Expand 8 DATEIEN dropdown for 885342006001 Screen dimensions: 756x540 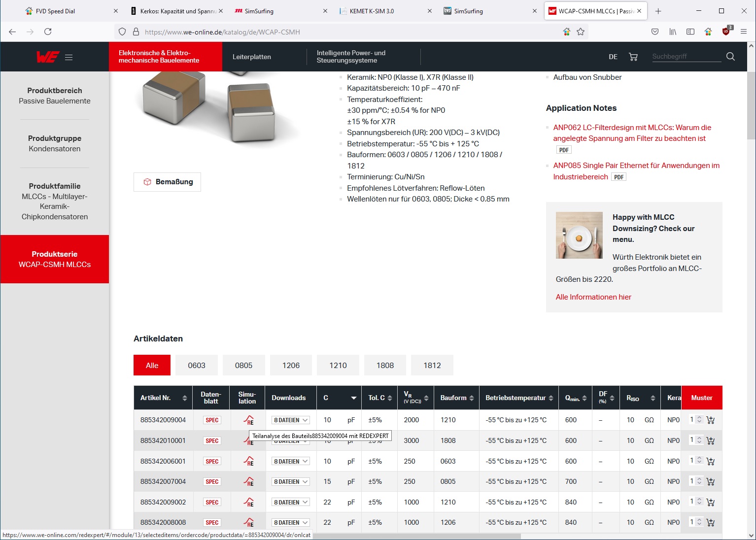tap(291, 462)
